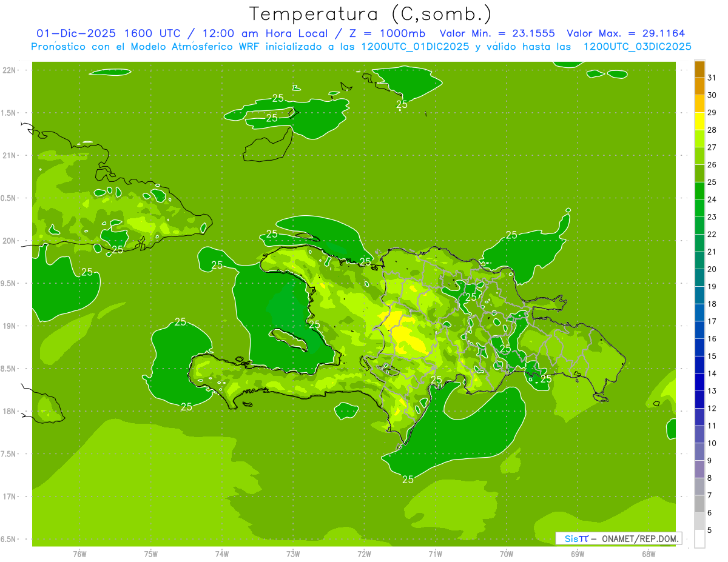The image size is (728, 562).
Task: Click the gold color bar segment between 29 and 30
Action: click(x=699, y=104)
